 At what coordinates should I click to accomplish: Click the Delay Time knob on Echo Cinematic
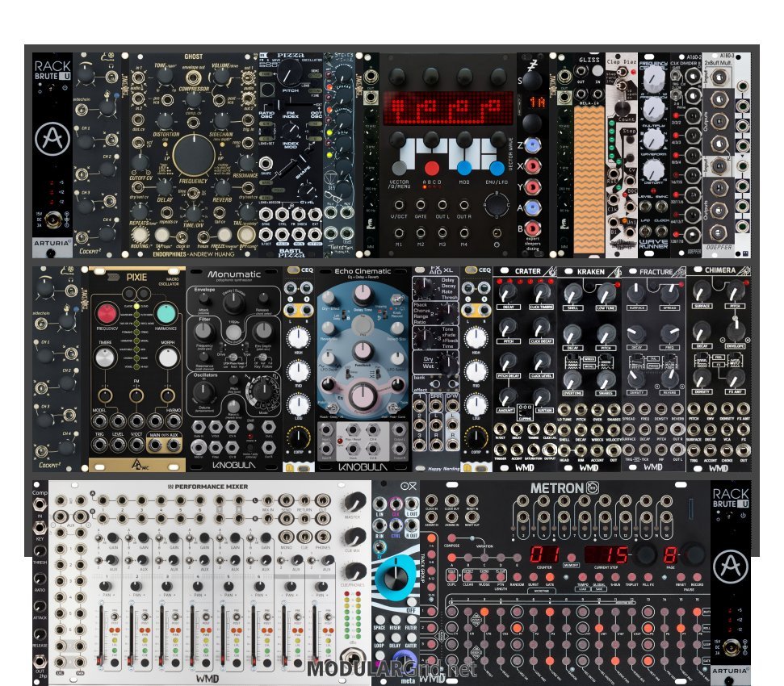click(362, 295)
